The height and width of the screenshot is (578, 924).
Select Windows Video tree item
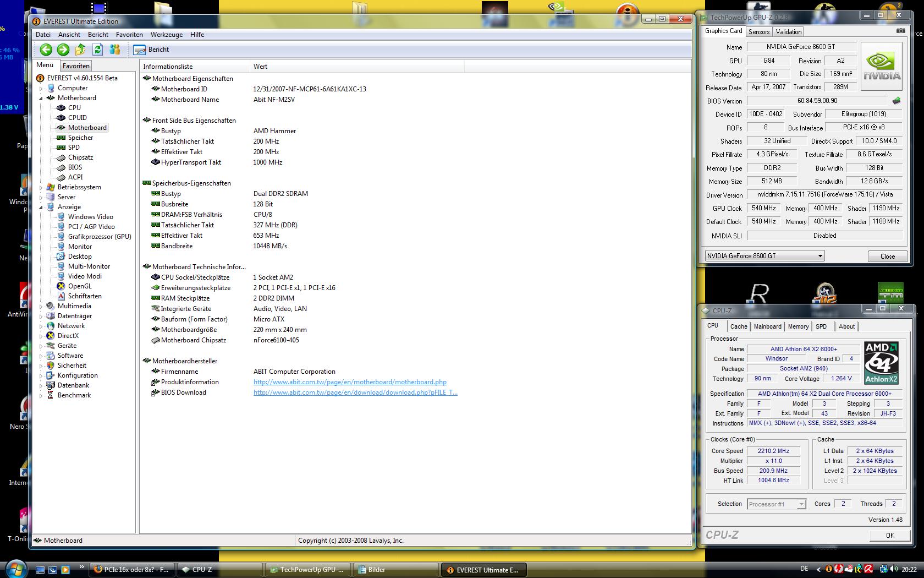90,217
